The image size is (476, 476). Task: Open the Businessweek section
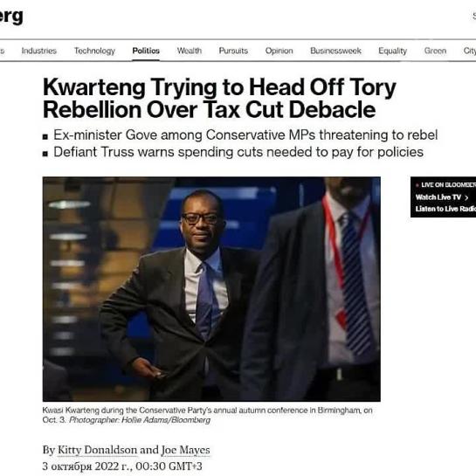point(335,51)
